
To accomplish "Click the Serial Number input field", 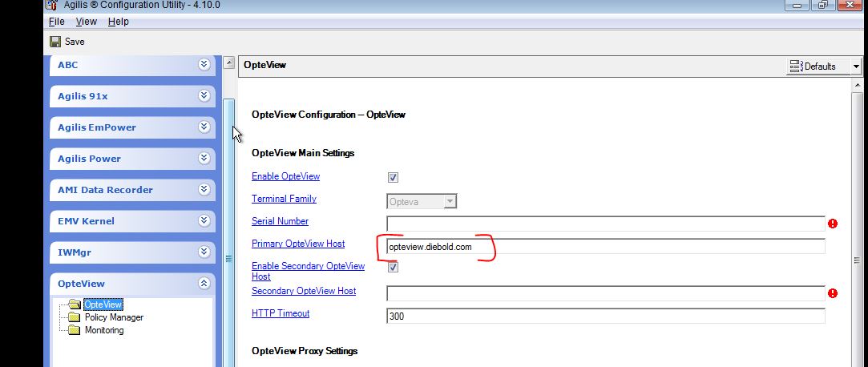I will pos(606,224).
